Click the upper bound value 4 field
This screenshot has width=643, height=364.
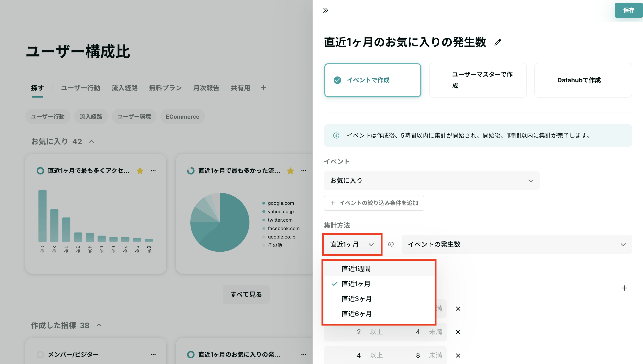[418, 332]
